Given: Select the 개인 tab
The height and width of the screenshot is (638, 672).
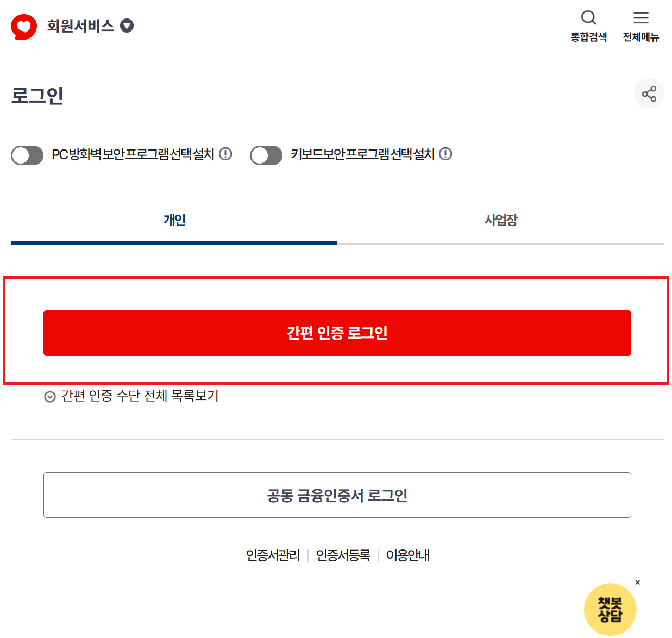Looking at the screenshot, I should click(174, 220).
